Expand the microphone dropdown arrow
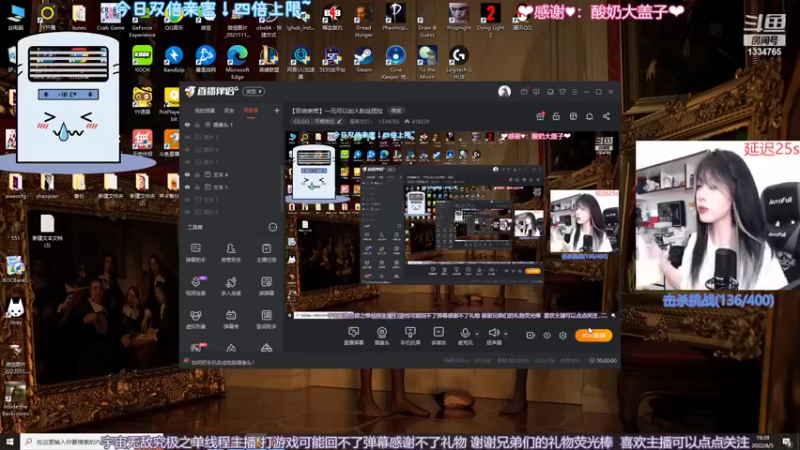 pos(477,334)
